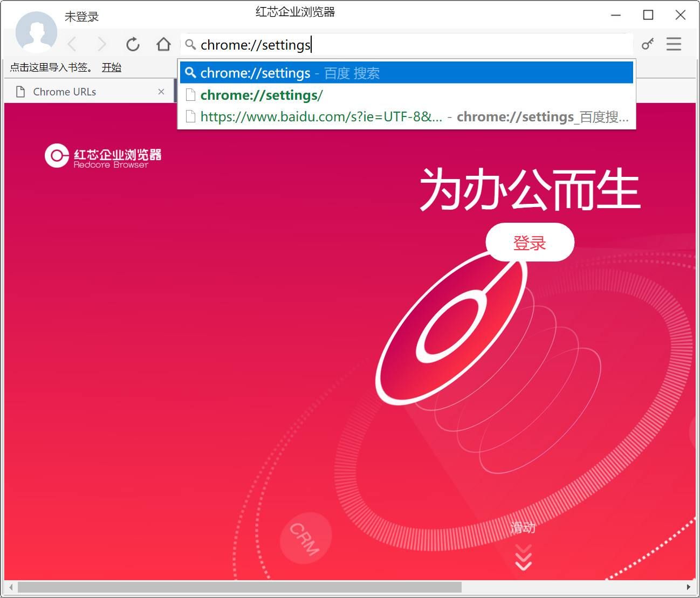This screenshot has width=700, height=598.
Task: Open the hamburger main menu
Action: click(x=674, y=44)
